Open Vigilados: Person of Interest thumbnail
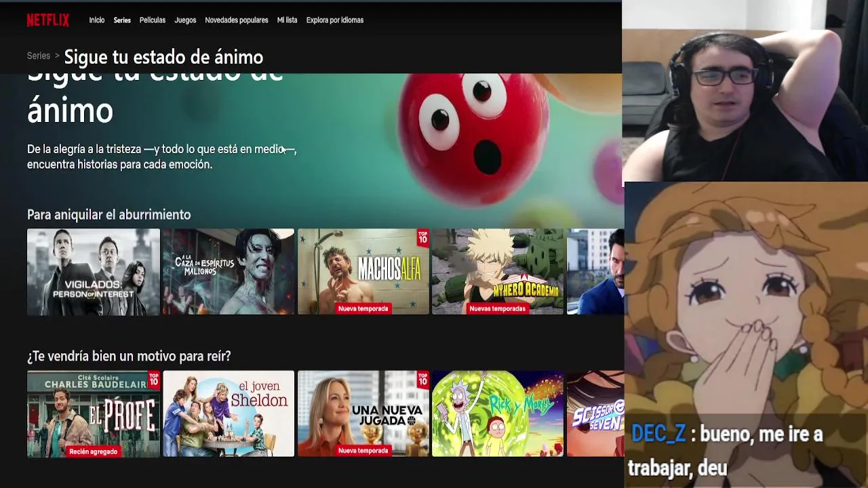Screen dimensions: 868x488 [94, 272]
